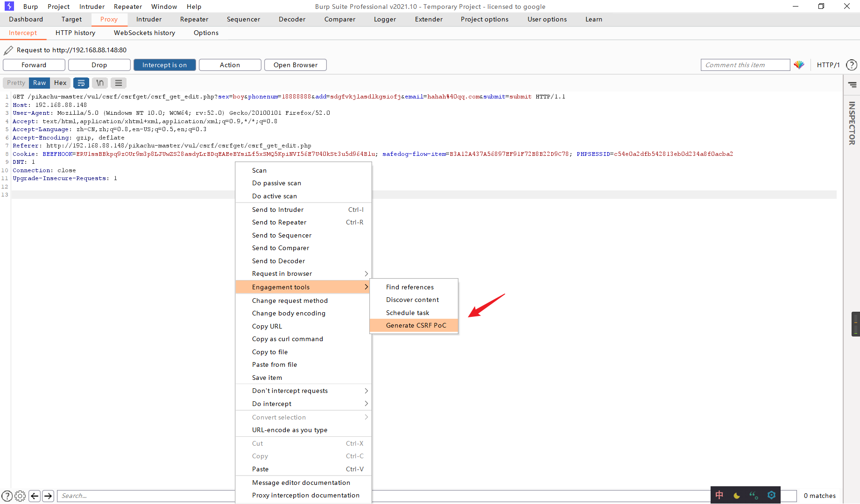Click the moon tray icon
The height and width of the screenshot is (504, 860).
click(x=737, y=495)
